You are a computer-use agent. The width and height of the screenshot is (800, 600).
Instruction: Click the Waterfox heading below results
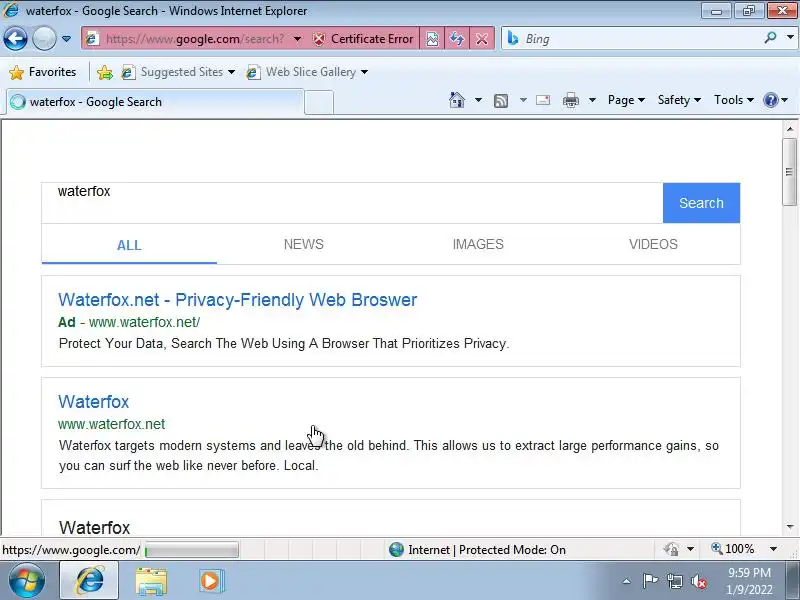click(94, 528)
